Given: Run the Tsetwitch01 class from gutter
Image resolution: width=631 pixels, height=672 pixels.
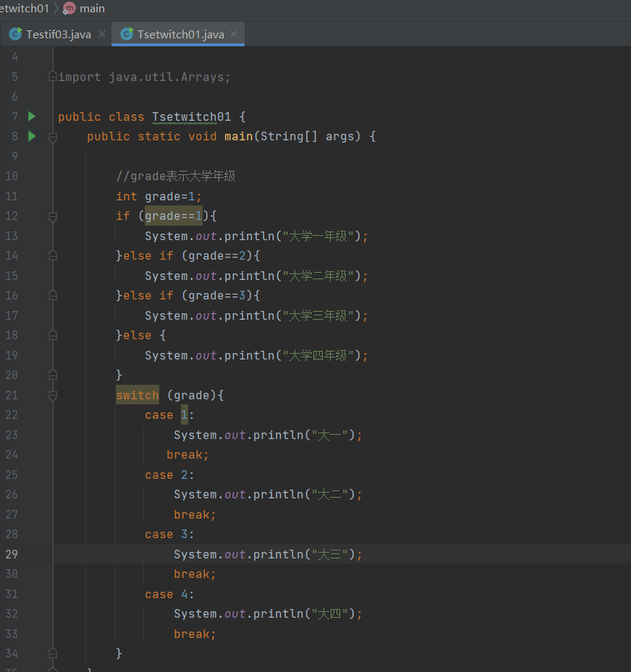Looking at the screenshot, I should click(x=32, y=116).
